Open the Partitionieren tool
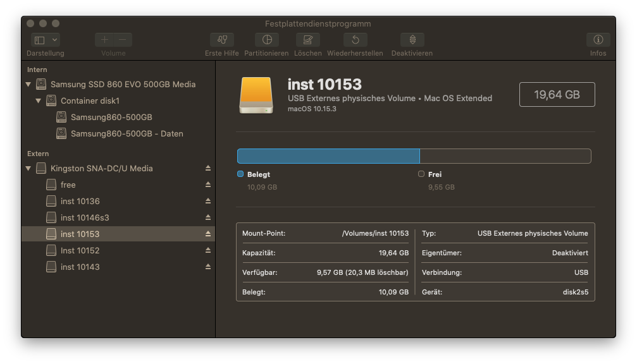Screen dimensions: 637x364 coord(266,40)
